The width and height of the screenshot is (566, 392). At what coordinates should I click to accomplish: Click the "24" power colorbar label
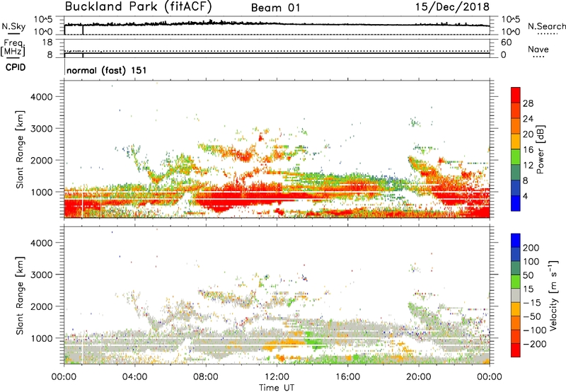pos(528,119)
